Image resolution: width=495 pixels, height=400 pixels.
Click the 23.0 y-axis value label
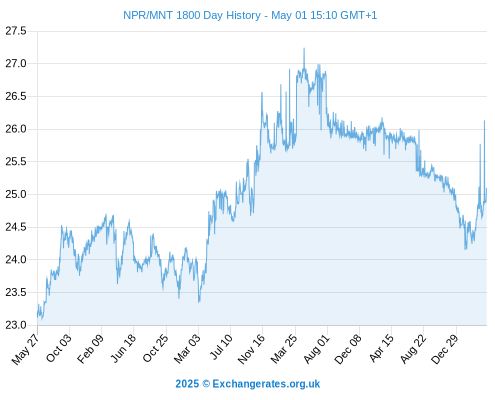[16, 325]
